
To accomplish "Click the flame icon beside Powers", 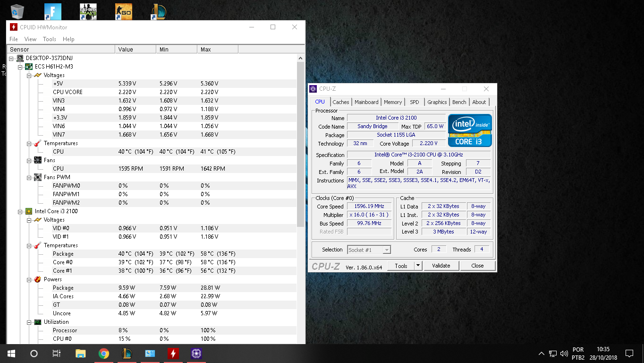I will click(x=38, y=279).
